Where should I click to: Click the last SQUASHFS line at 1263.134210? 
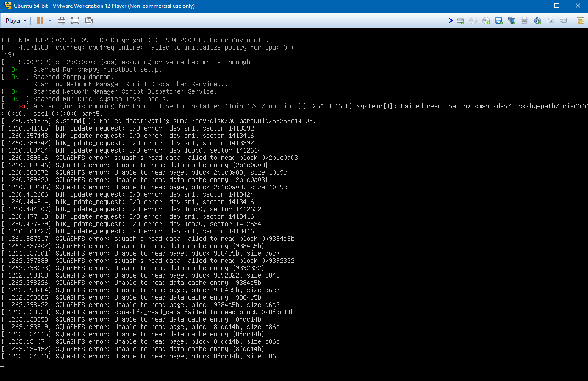click(140, 356)
